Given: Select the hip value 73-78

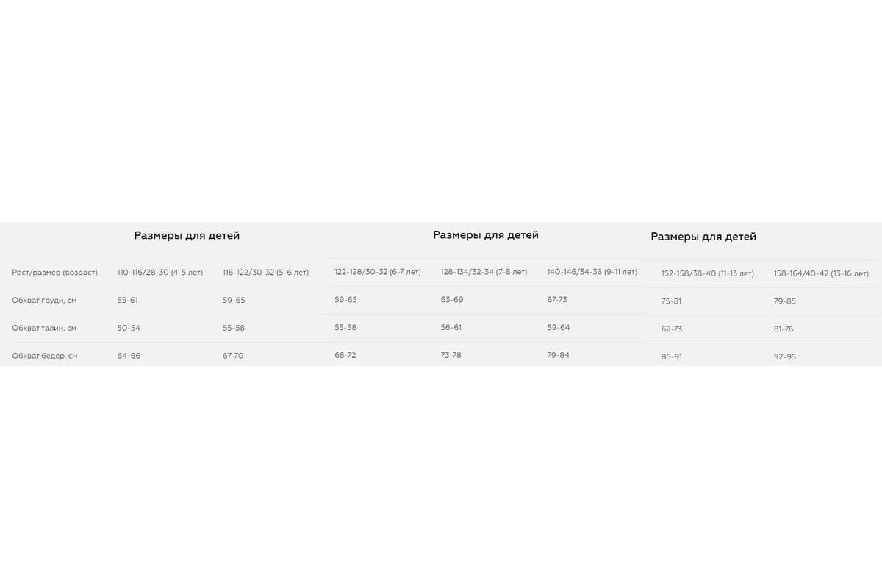Looking at the screenshot, I should point(451,355).
